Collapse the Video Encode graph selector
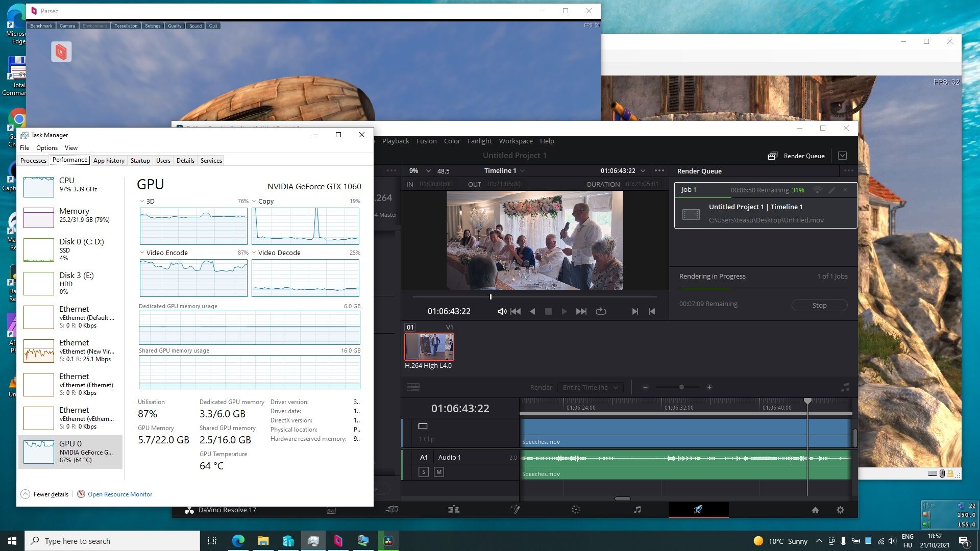The image size is (980, 551). coord(142,253)
